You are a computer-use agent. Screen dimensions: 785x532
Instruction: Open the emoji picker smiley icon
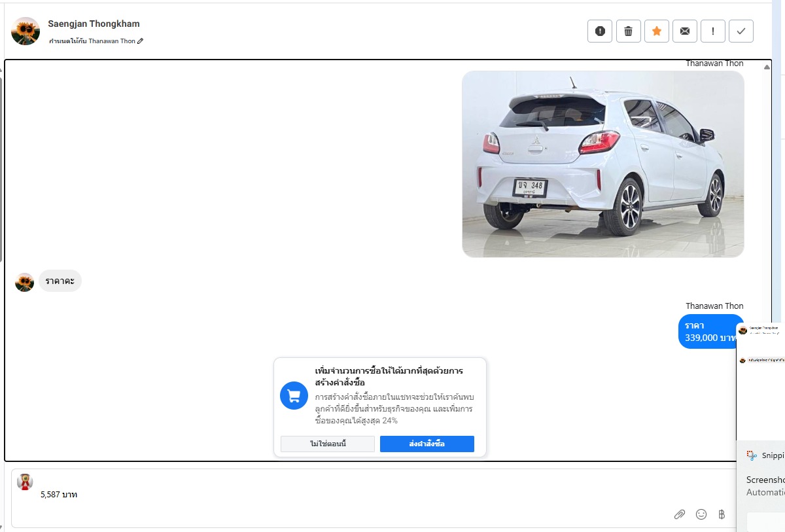[701, 514]
